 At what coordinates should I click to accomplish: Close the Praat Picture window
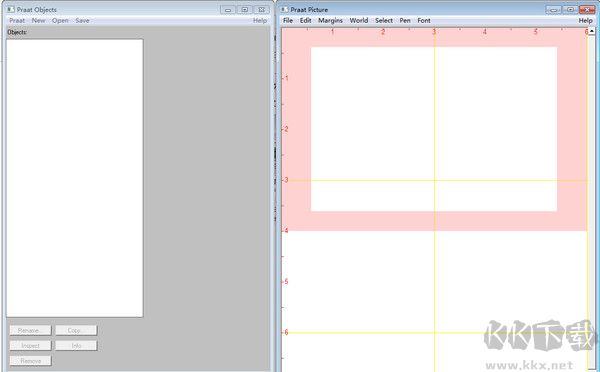[587, 10]
